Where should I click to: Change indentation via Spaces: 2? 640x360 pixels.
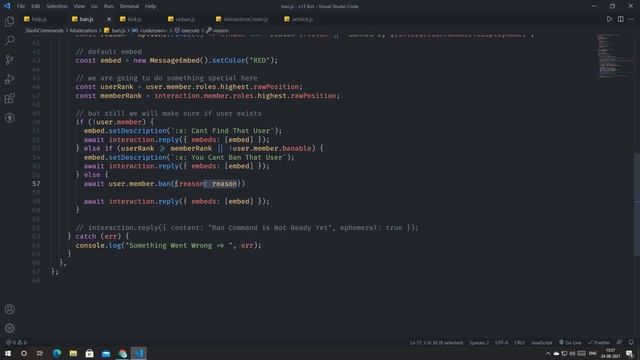[x=479, y=342]
